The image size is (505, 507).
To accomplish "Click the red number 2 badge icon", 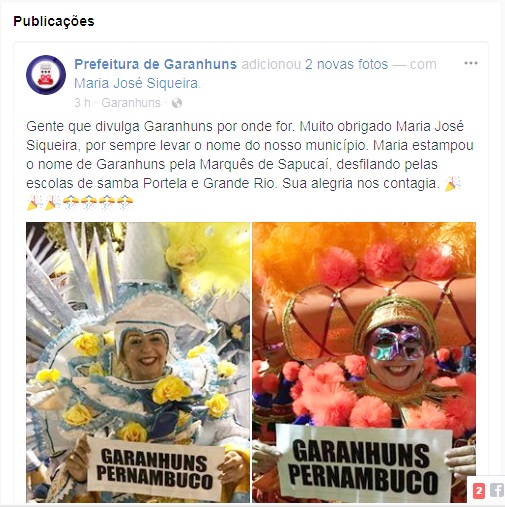I will 479,491.
